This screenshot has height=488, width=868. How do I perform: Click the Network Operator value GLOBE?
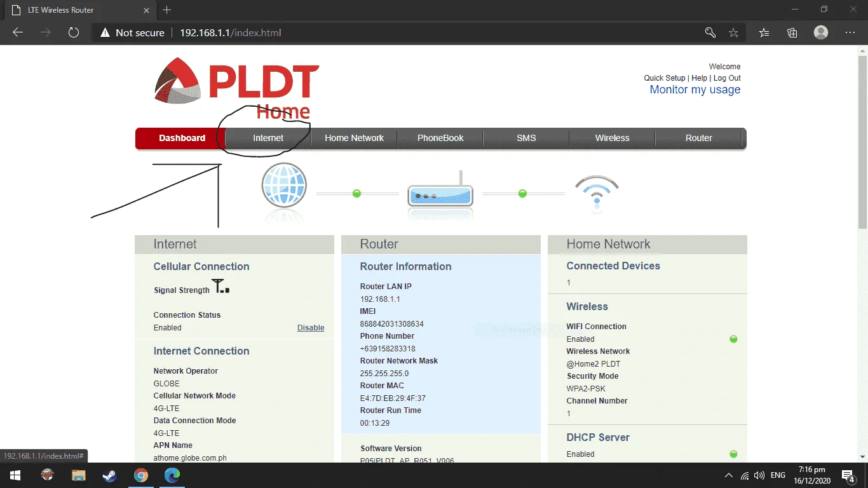(166, 384)
